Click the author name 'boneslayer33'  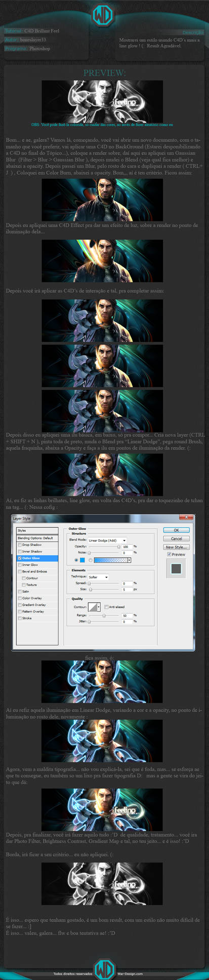(33, 40)
